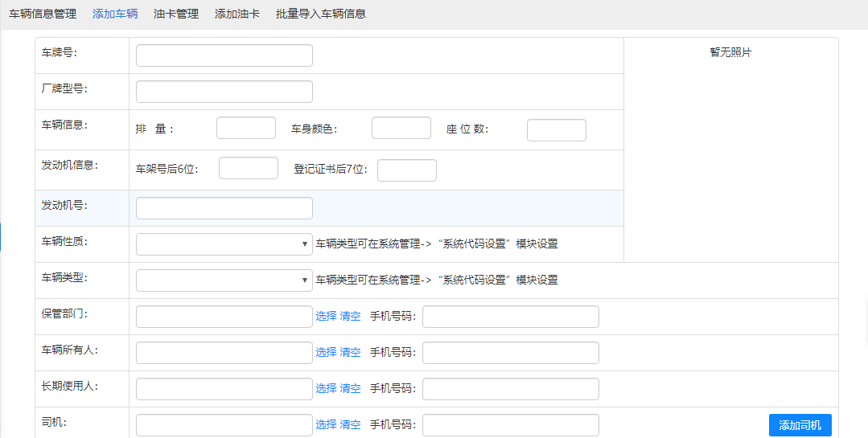
Task: Click the 厂牌型号 text box
Action: [224, 92]
